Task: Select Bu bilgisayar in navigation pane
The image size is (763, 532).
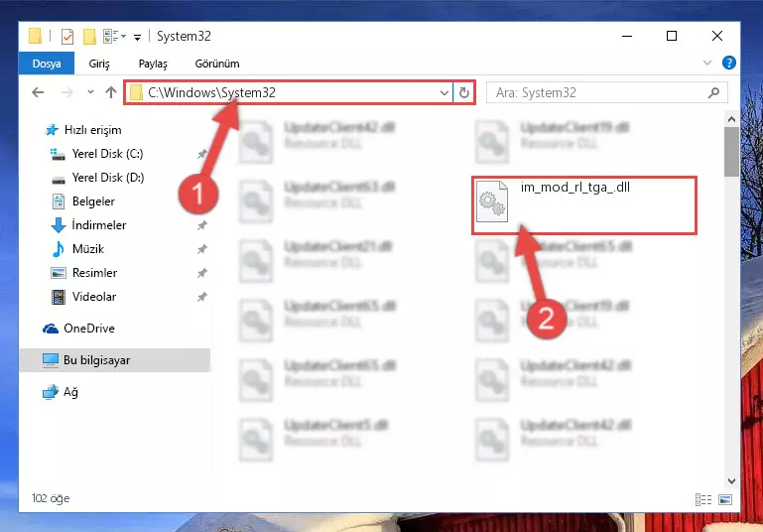Action: (x=115, y=360)
